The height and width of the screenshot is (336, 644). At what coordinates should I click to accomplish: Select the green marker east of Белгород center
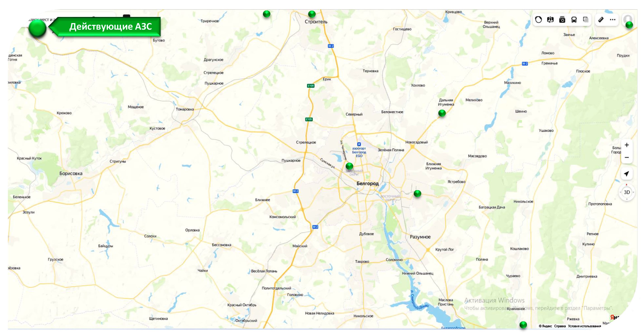tap(417, 193)
